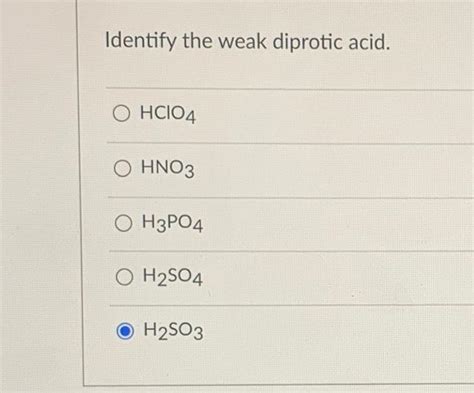The width and height of the screenshot is (474, 393).
Task: Click the HClO4 answer label text
Action: 168,114
